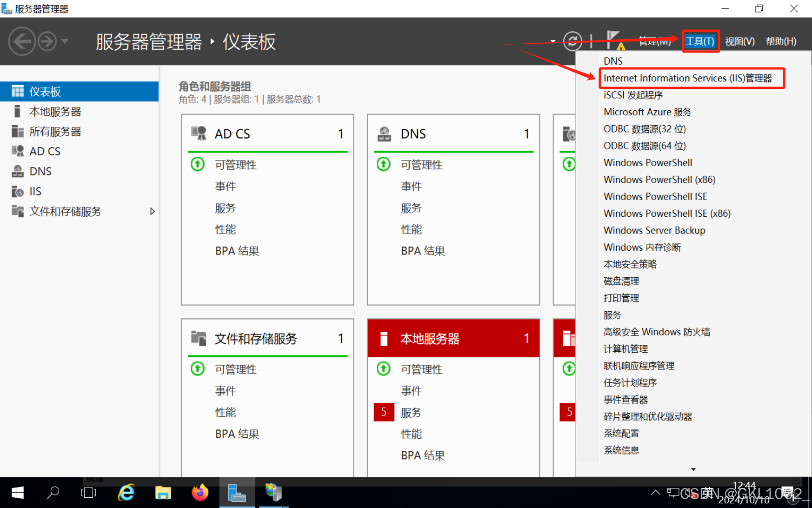The height and width of the screenshot is (508, 812).
Task: Choose iSCSI 发起程序 from tools menu
Action: tap(633, 95)
